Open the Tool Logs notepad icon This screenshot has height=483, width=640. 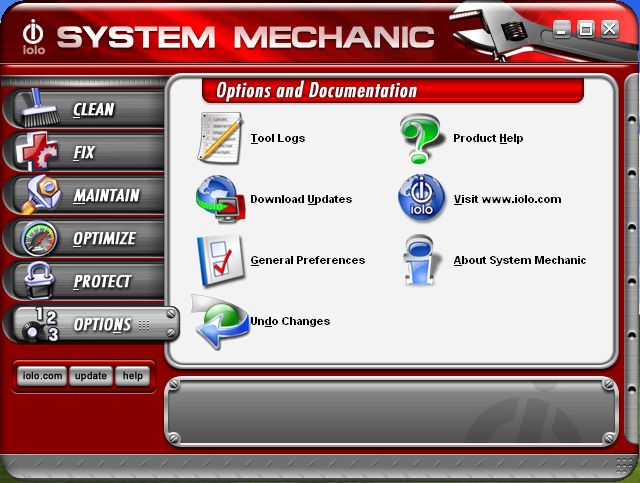(220, 138)
